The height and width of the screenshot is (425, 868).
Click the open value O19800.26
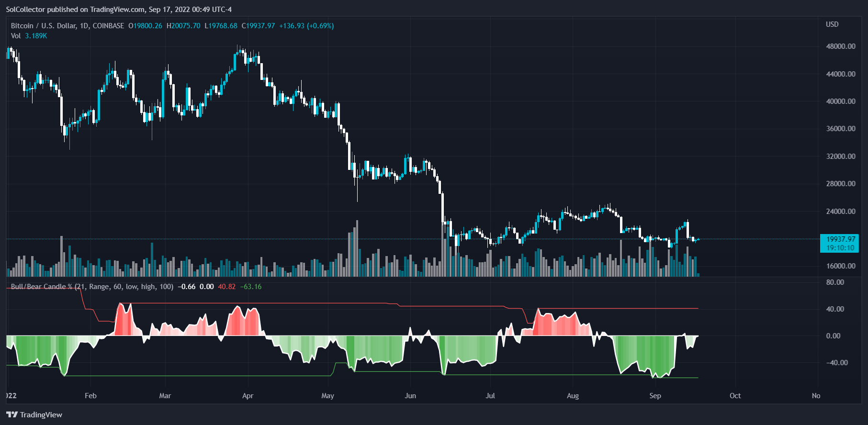pos(145,26)
